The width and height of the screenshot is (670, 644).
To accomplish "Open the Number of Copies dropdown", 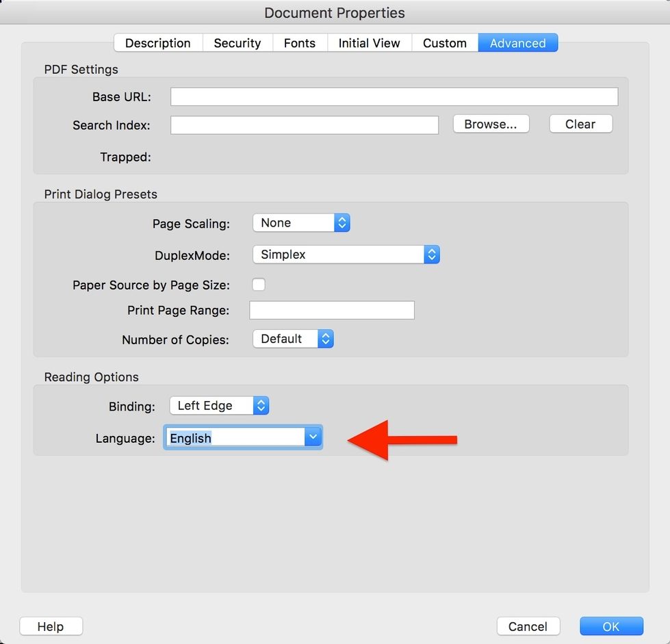I will click(293, 339).
